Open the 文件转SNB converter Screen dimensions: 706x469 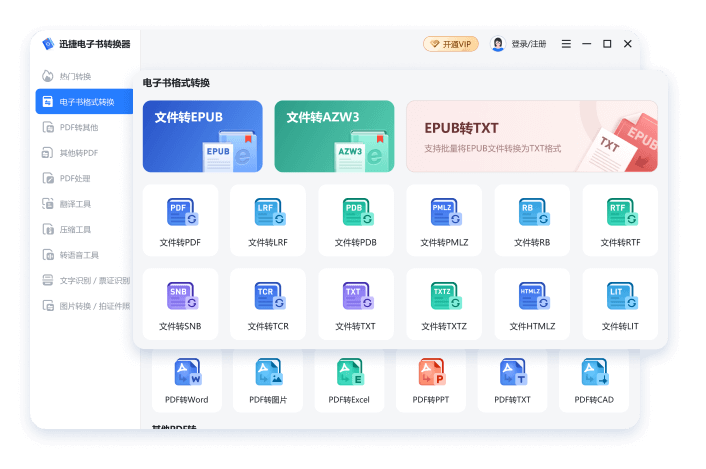click(x=181, y=304)
